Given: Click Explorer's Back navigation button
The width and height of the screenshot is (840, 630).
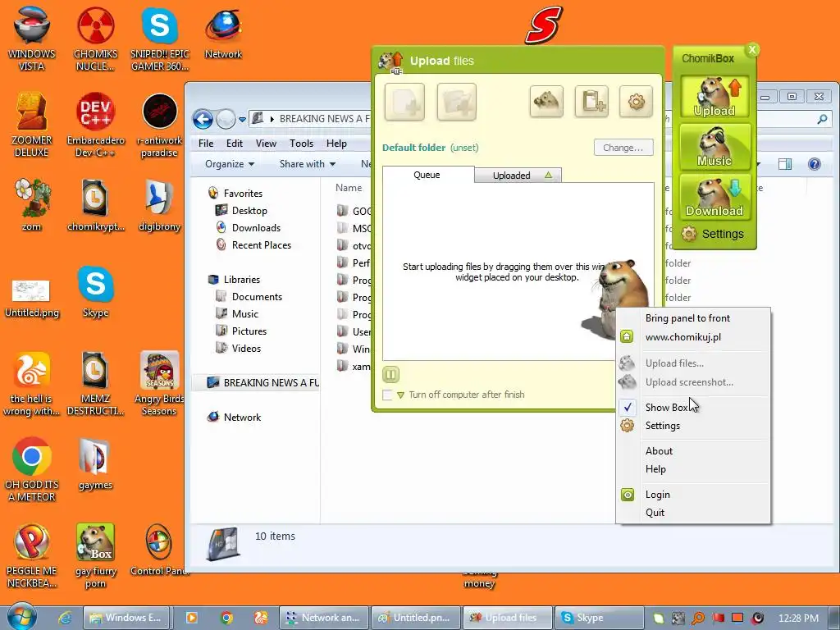Looking at the screenshot, I should (203, 119).
